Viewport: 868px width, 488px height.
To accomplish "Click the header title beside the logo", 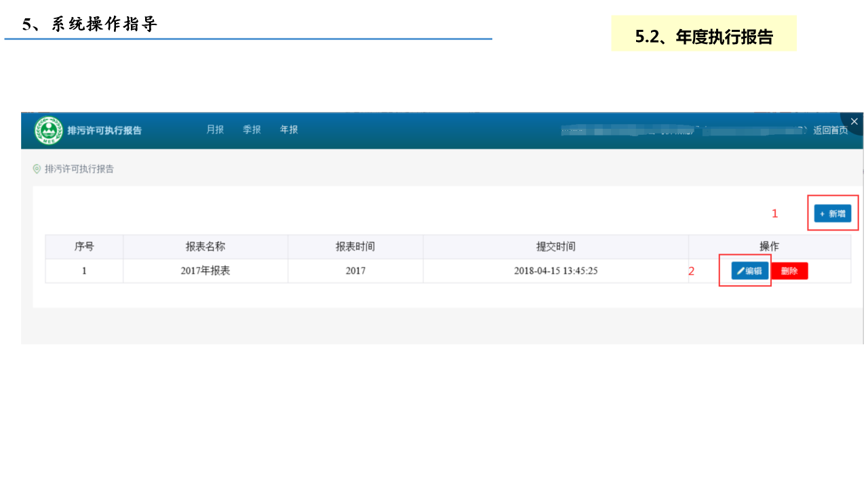I will pos(104,131).
